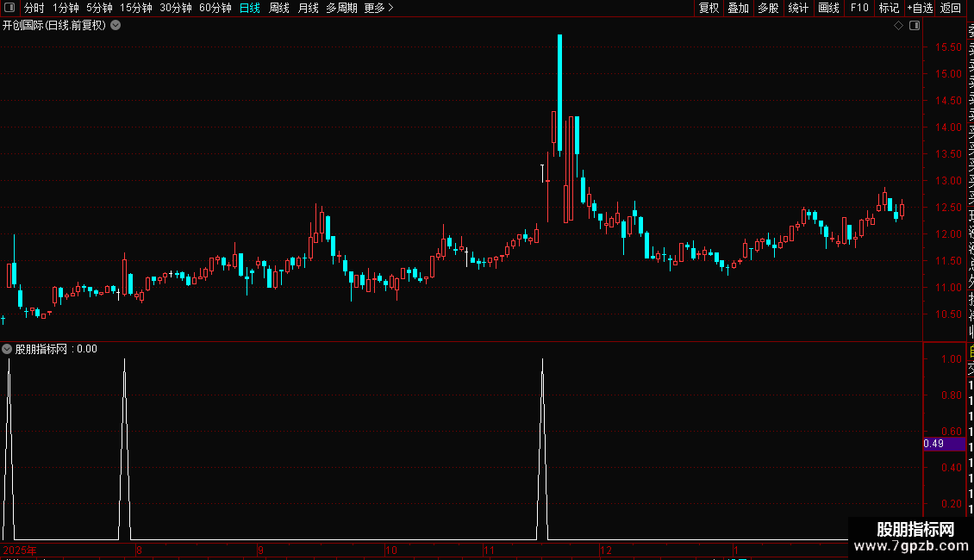Switch to 分时 intraday view
This screenshot has height=560, width=974.
[34, 8]
